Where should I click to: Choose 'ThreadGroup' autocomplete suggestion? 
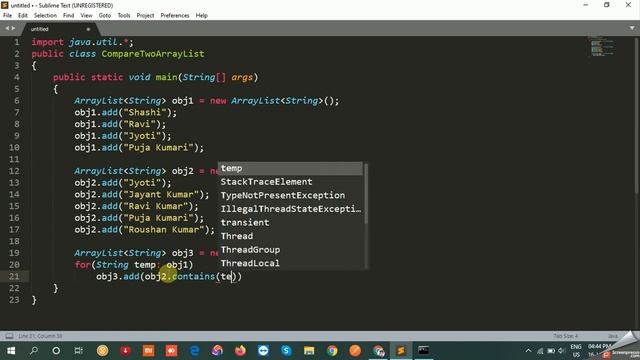[x=290, y=250]
